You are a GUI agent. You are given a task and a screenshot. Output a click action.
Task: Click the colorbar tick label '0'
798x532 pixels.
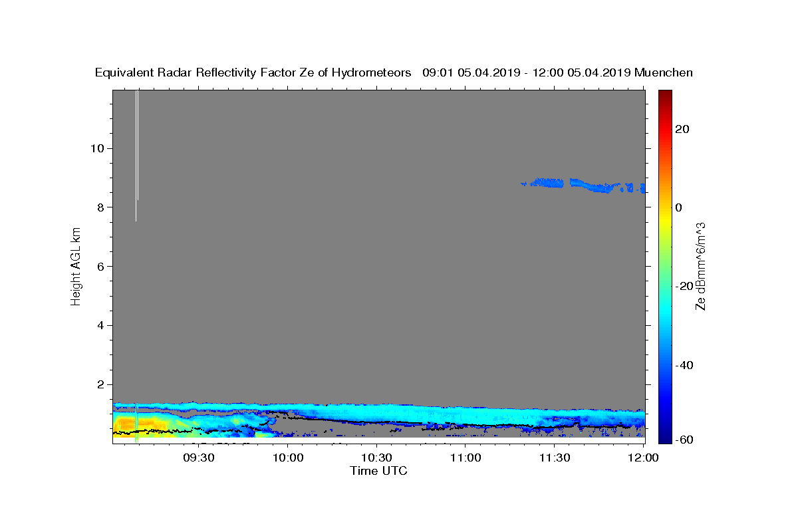(x=679, y=207)
